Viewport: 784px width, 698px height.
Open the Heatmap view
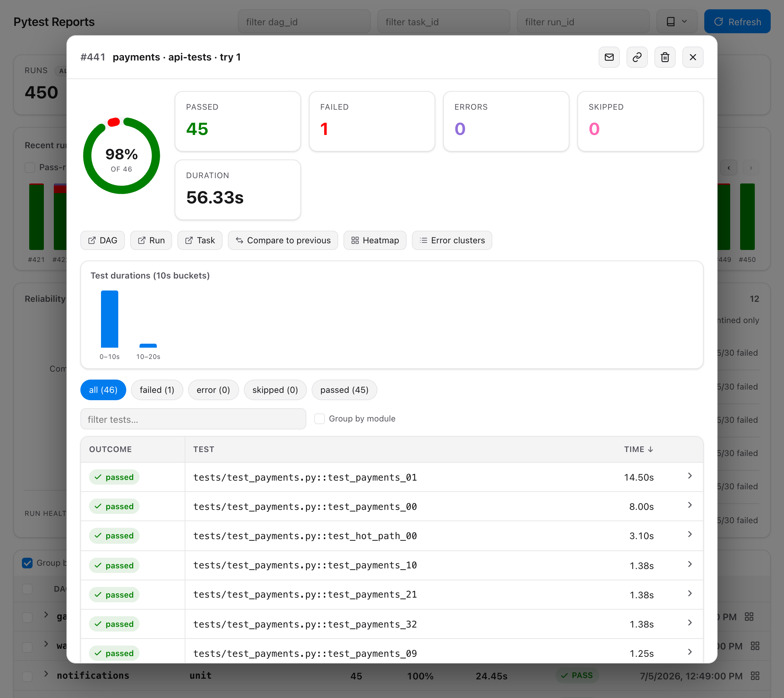pos(375,240)
